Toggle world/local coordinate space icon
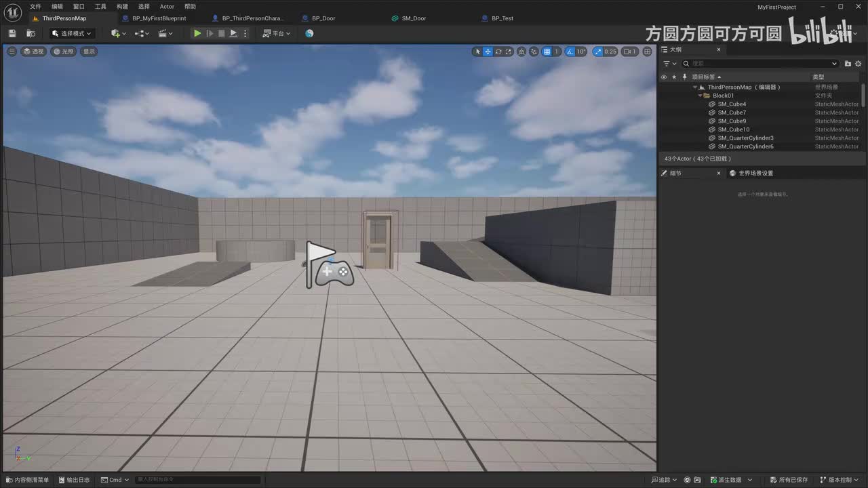868x488 pixels. click(521, 52)
